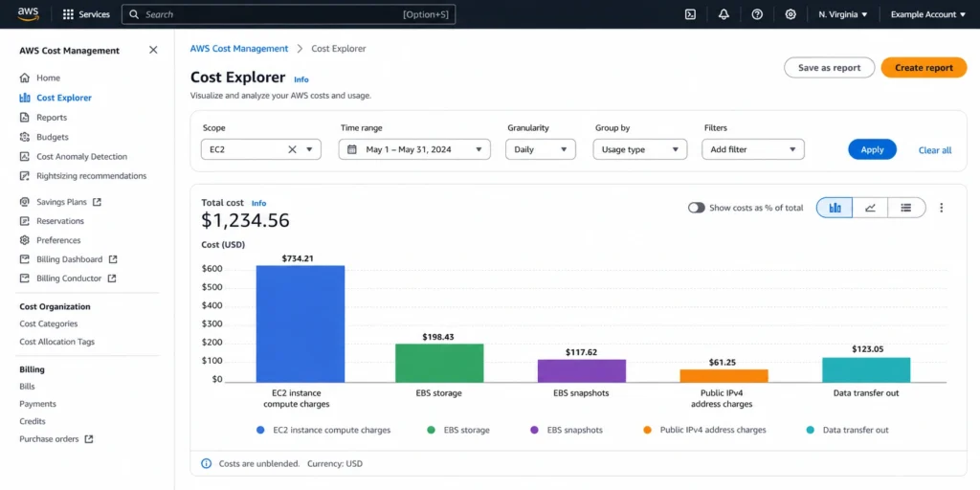Open Bills under Billing
The image size is (980, 490).
(x=27, y=387)
